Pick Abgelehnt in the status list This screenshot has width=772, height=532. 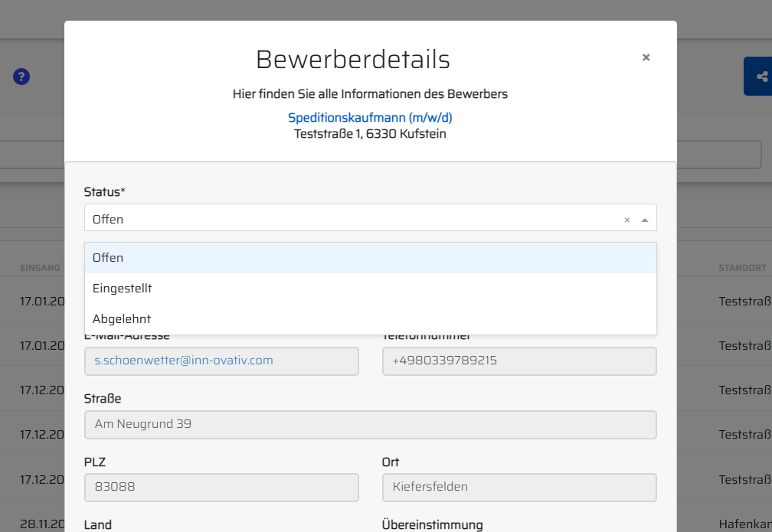pyautogui.click(x=370, y=319)
